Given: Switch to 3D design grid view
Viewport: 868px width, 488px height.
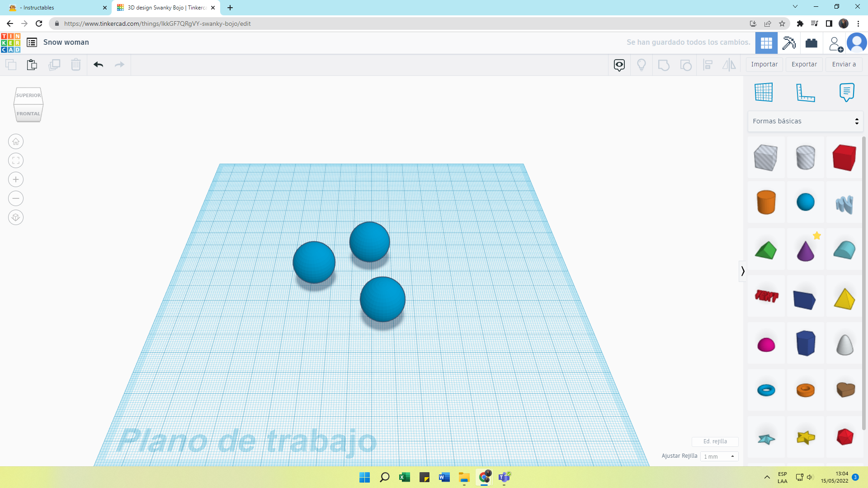Looking at the screenshot, I should pos(766,43).
